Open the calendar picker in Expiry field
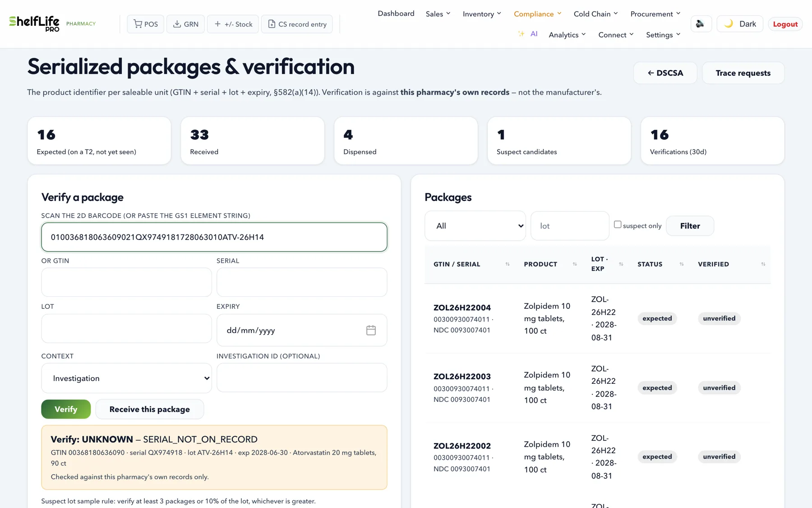Viewport: 812px width, 508px height. point(371,330)
